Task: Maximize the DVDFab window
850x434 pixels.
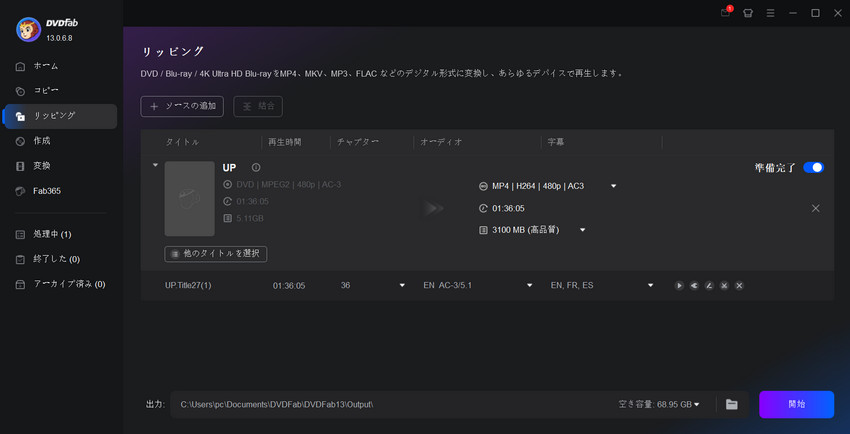Action: [x=815, y=13]
